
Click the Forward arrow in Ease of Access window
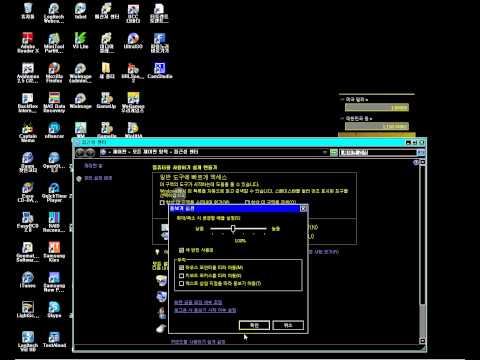[x=90, y=152]
